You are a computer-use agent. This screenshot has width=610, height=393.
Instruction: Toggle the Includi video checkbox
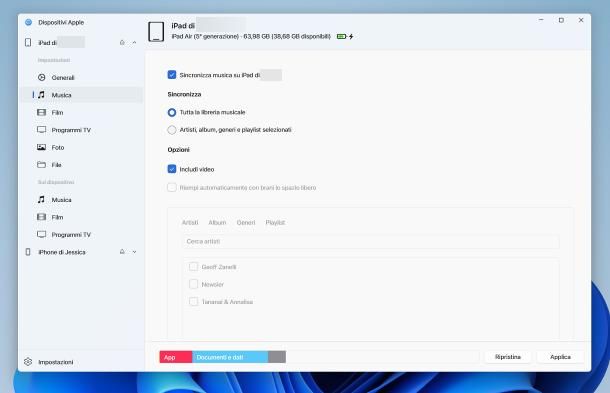[x=172, y=169]
